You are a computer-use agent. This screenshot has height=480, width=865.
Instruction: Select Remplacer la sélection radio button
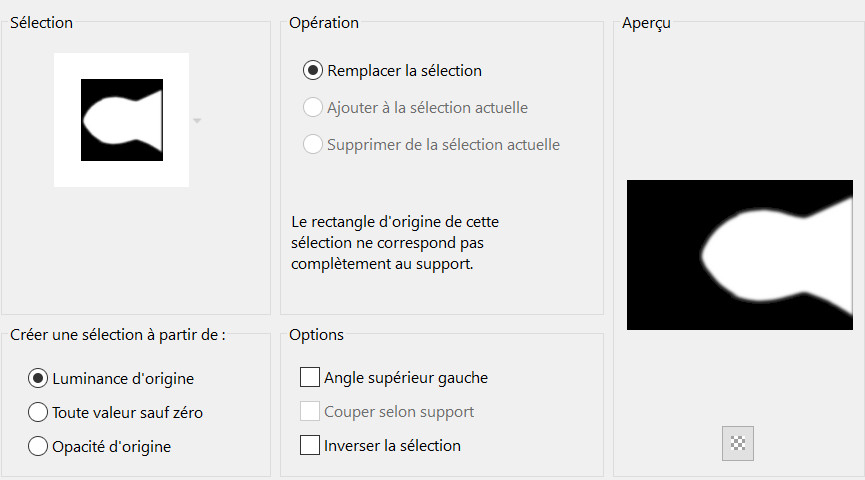pyautogui.click(x=313, y=71)
